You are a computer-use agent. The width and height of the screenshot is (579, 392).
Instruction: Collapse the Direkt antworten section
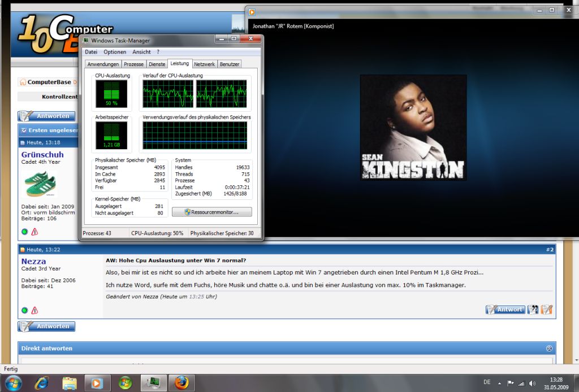pyautogui.click(x=549, y=348)
